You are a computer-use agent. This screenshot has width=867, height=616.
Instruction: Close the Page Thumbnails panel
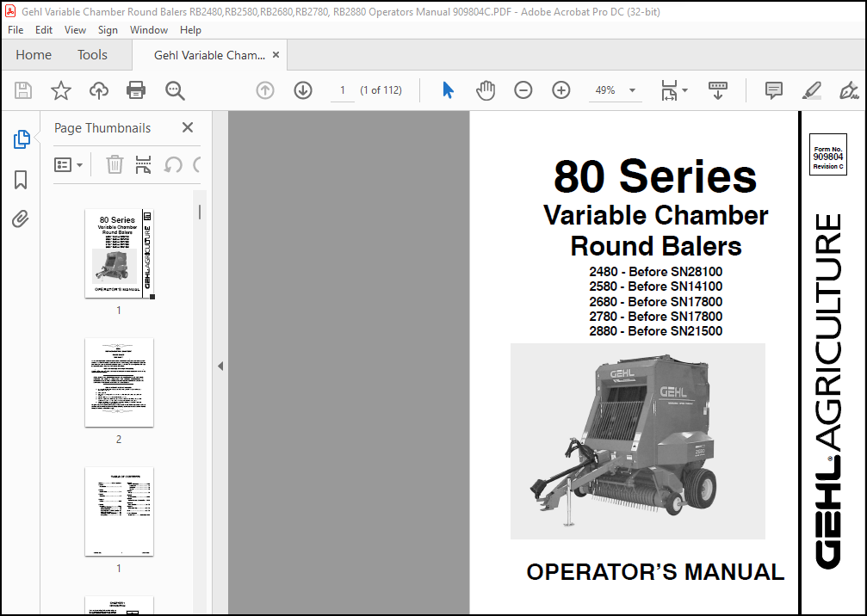(x=188, y=127)
